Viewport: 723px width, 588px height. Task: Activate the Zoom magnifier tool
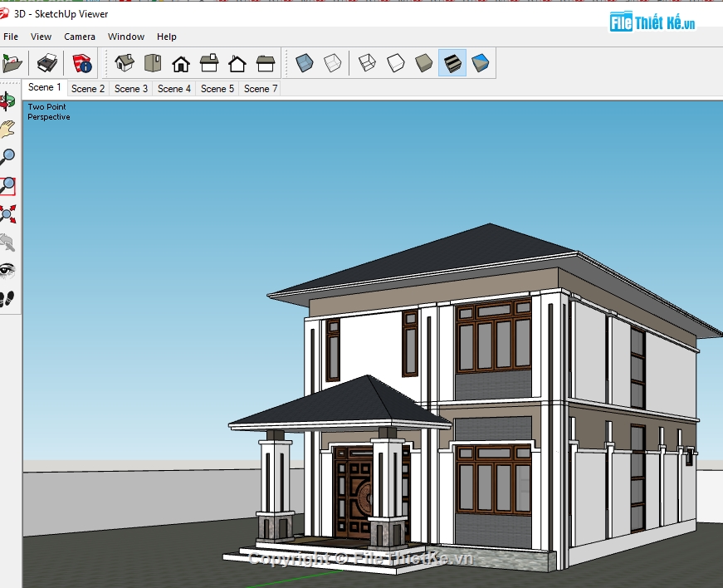pyautogui.click(x=7, y=157)
